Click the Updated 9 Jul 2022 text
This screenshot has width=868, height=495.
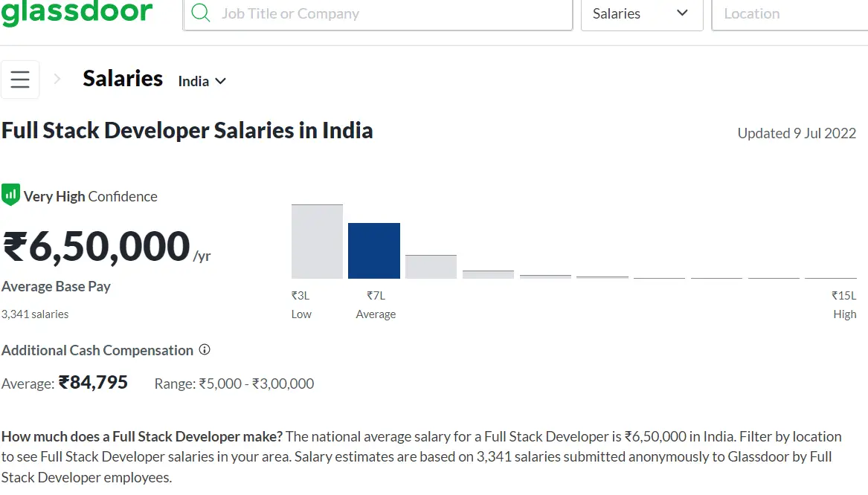tap(796, 133)
